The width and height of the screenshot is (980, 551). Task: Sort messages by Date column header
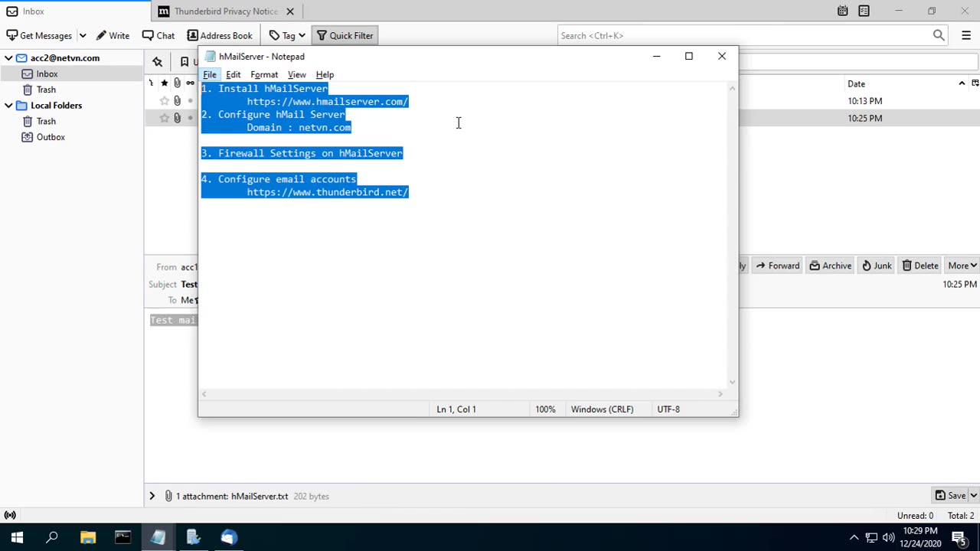click(x=906, y=83)
